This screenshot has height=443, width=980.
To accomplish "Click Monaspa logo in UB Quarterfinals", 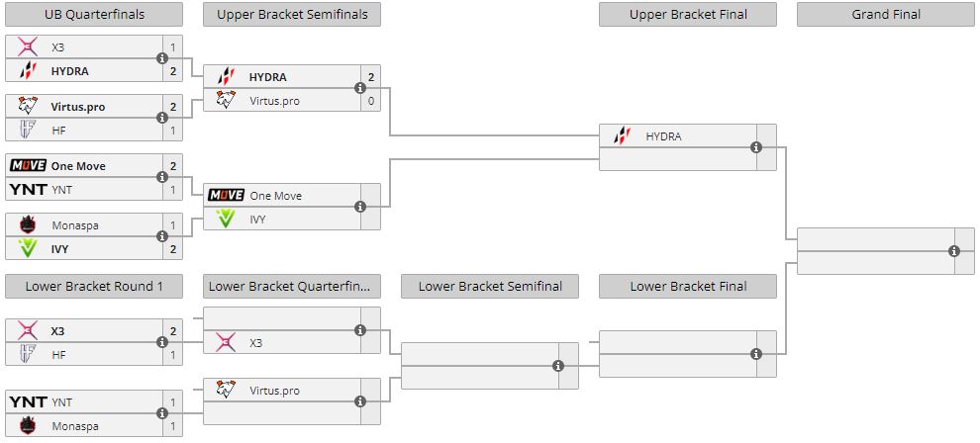I will (x=28, y=225).
